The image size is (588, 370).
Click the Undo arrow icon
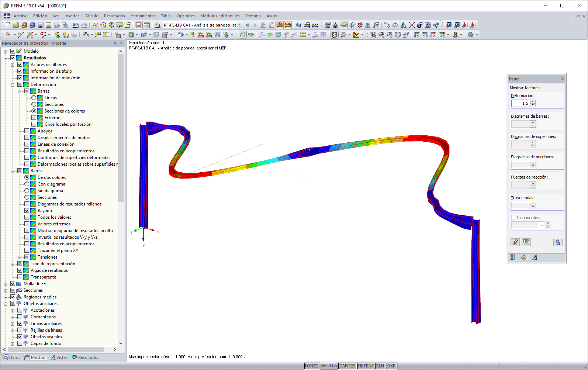pos(76,25)
